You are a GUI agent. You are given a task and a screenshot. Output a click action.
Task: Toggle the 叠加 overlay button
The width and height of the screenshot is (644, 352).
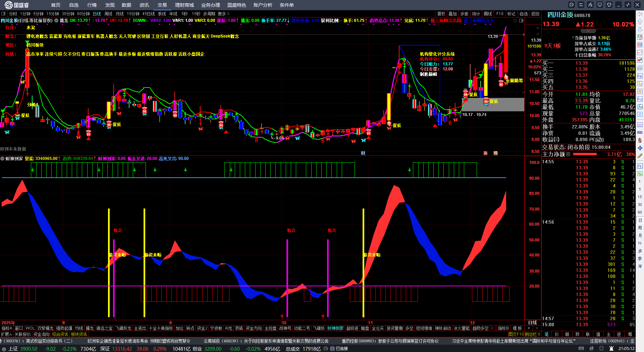click(453, 14)
